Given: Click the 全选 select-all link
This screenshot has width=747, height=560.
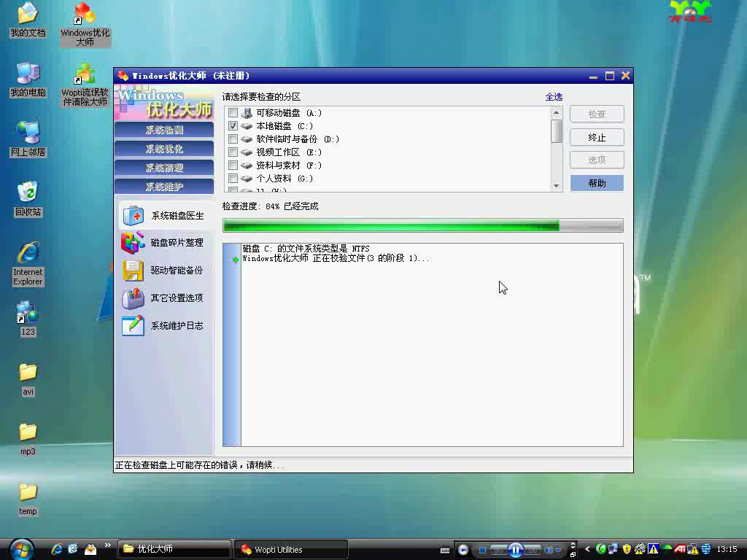Looking at the screenshot, I should tap(554, 97).
